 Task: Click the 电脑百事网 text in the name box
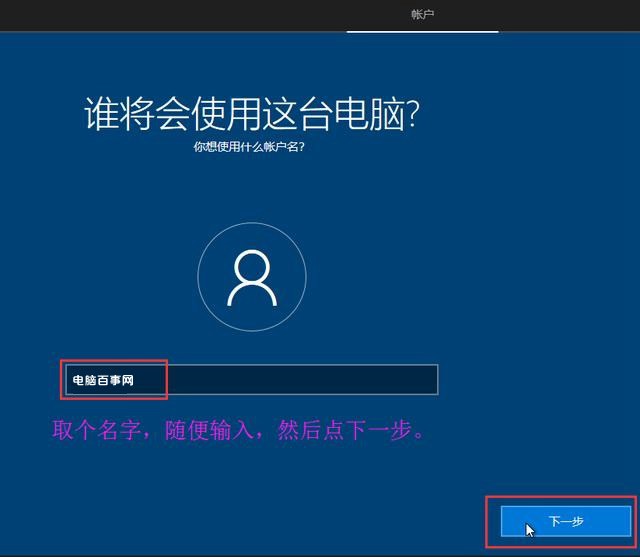[x=102, y=381]
